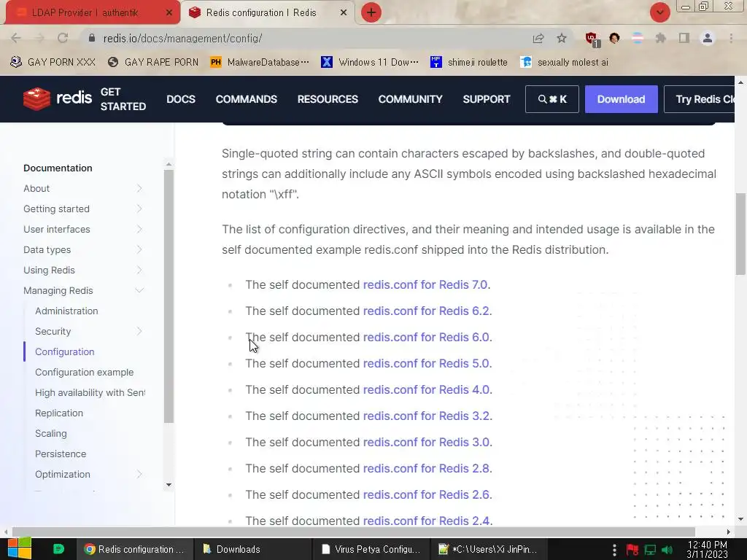The width and height of the screenshot is (747, 560).
Task: Bookmark this page with the star icon
Action: (562, 38)
